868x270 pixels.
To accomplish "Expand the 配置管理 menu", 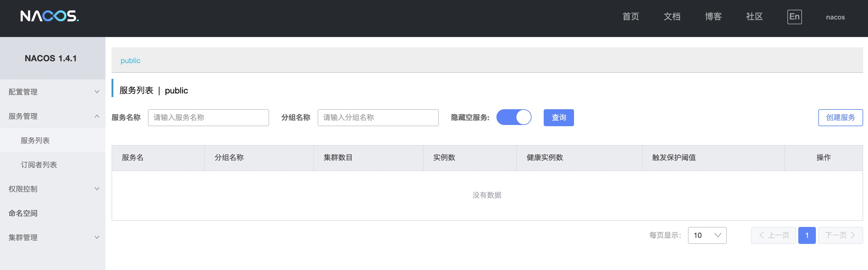I will tap(52, 92).
